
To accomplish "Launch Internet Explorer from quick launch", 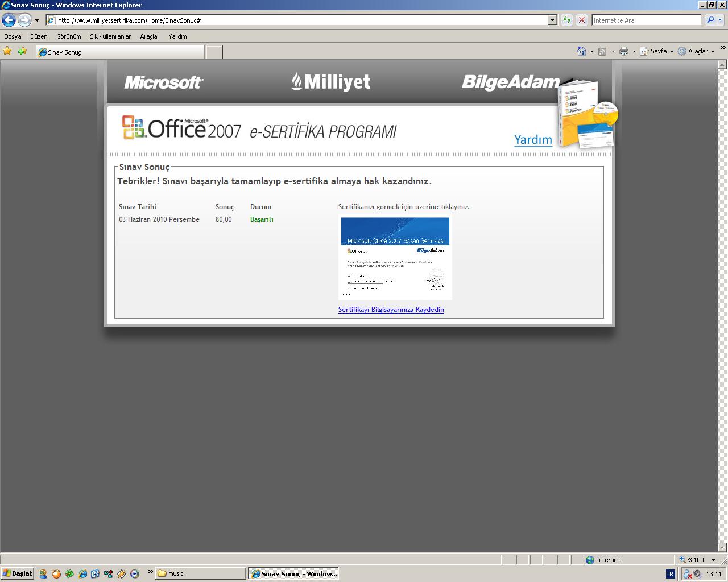I will click(82, 574).
